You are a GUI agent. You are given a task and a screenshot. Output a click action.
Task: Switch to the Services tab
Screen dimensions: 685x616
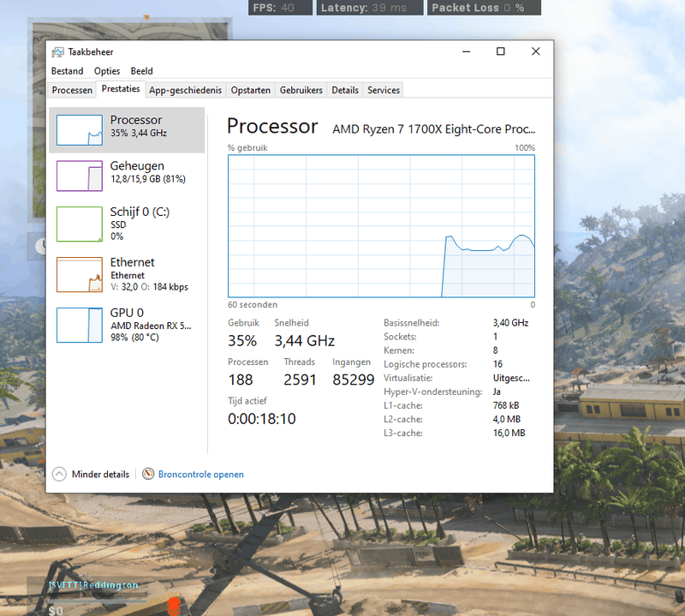pyautogui.click(x=384, y=90)
